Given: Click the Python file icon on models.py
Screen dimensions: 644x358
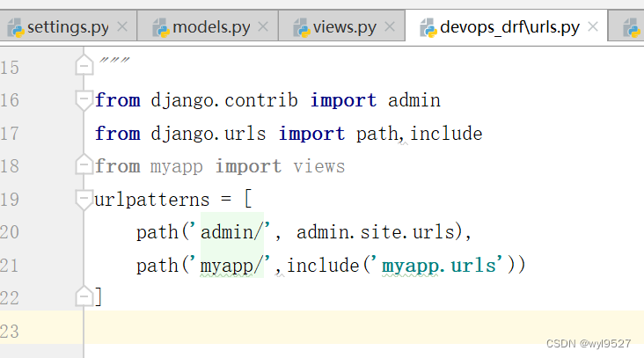Looking at the screenshot, I should pos(161,28).
